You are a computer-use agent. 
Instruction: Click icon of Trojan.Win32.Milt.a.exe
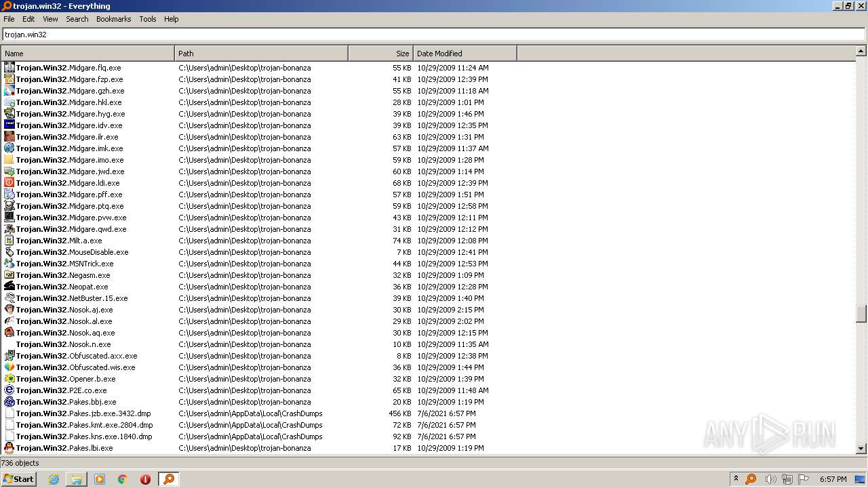(x=9, y=241)
